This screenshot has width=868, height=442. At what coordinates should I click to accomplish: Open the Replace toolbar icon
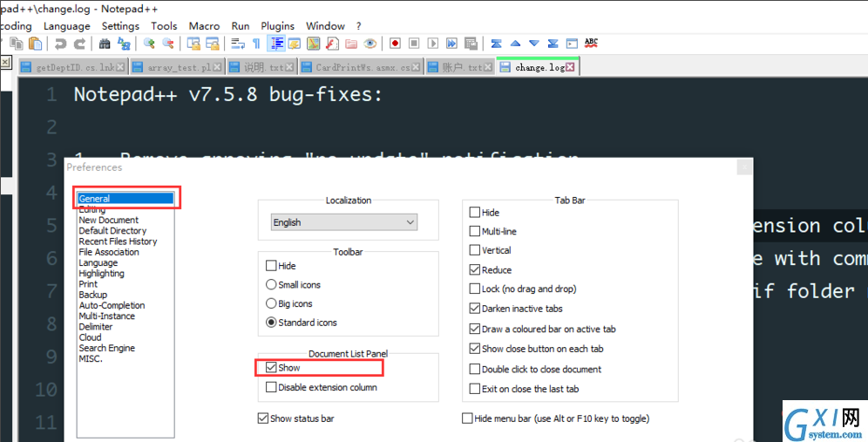[x=125, y=44]
